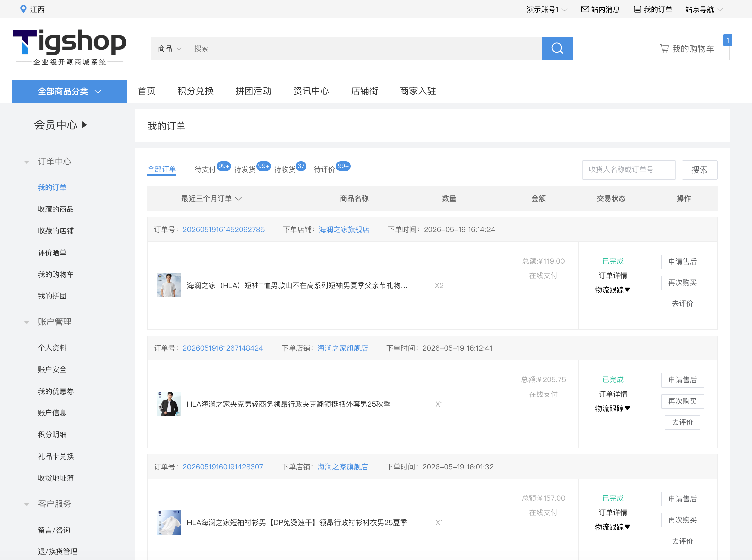752x560 pixels.
Task: Select the 全部订单 tab
Action: pyautogui.click(x=162, y=169)
